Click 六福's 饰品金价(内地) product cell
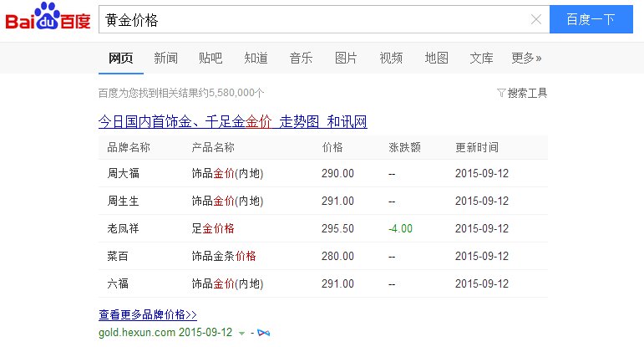644x347 pixels. coord(227,283)
